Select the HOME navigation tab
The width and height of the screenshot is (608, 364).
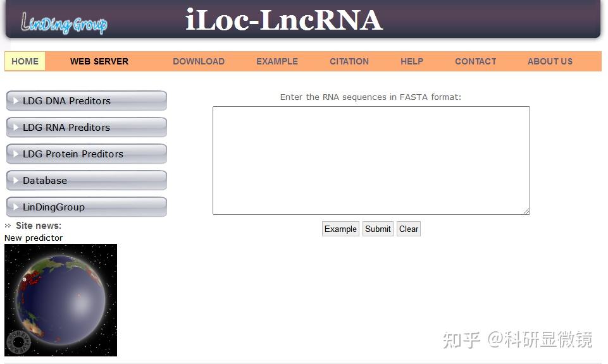[25, 61]
